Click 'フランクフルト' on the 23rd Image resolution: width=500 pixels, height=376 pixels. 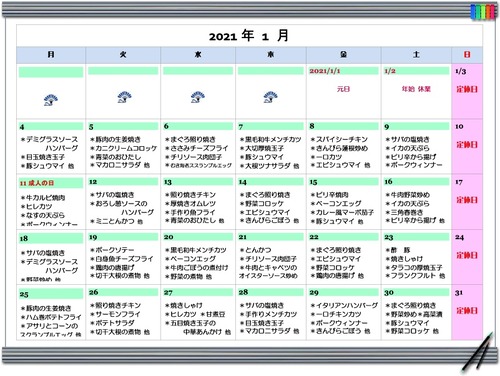point(413,276)
